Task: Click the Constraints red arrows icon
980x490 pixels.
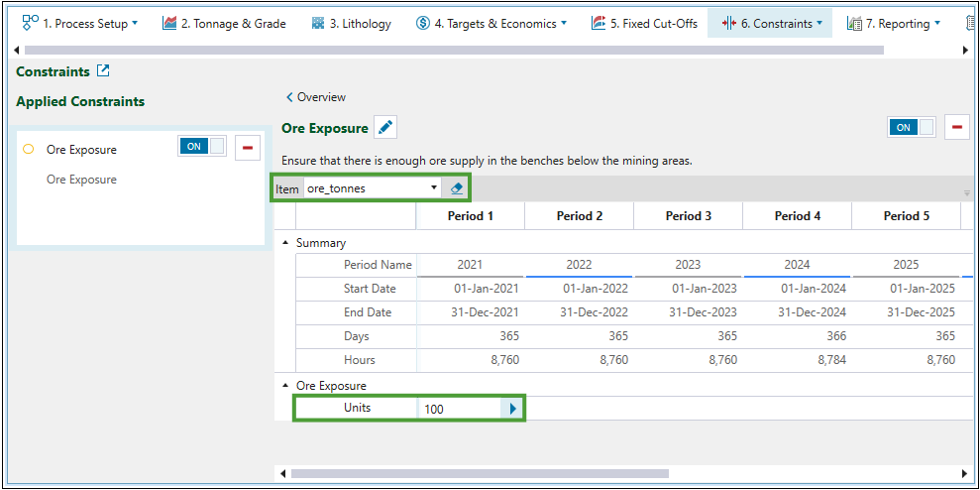Action: [728, 24]
